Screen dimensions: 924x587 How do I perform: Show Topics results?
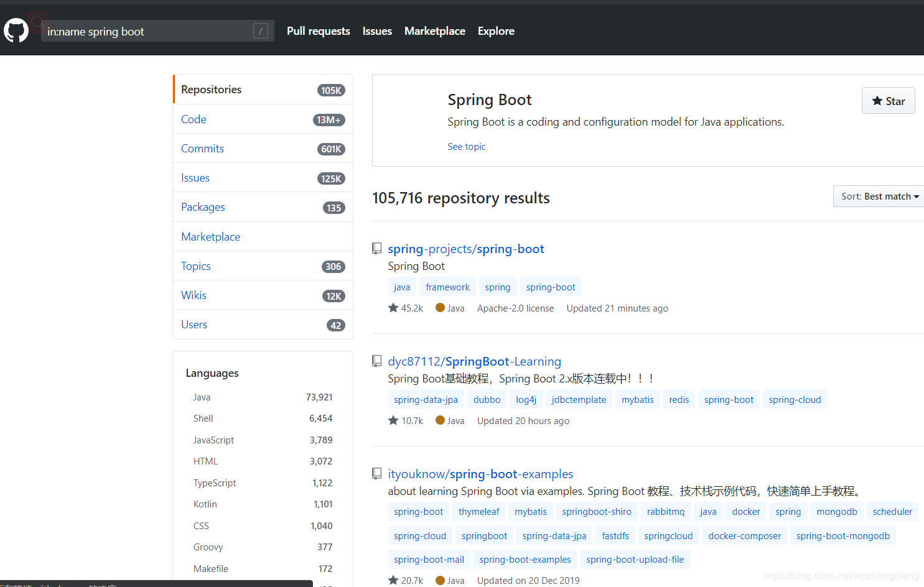(263, 266)
